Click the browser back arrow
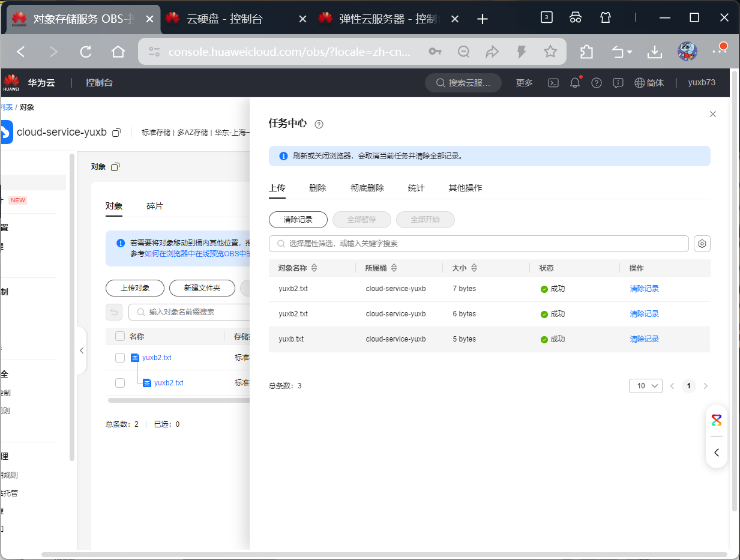Screen dimensions: 740x560 pyautogui.click(x=21, y=52)
